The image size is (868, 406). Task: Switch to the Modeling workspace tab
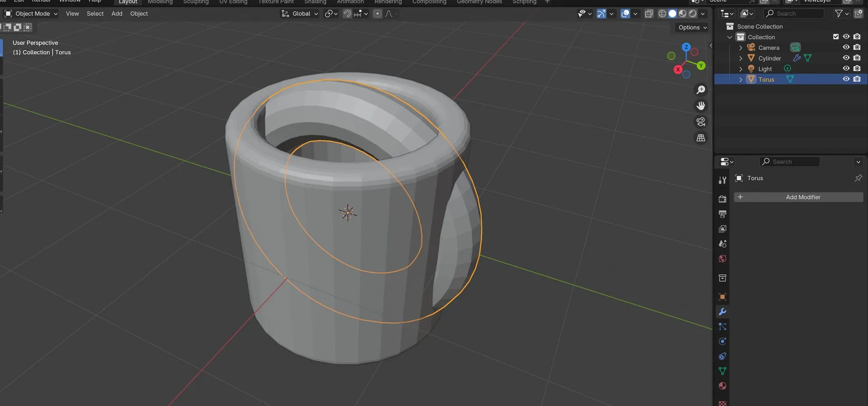160,2
